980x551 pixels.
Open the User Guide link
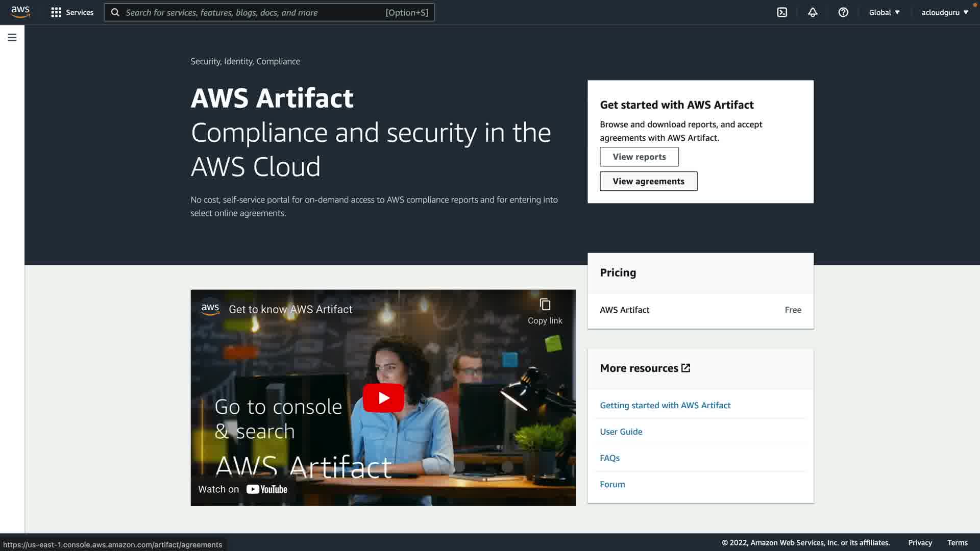621,432
